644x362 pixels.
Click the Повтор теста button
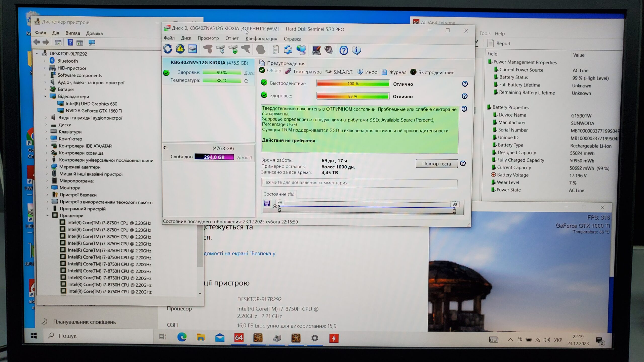point(436,164)
